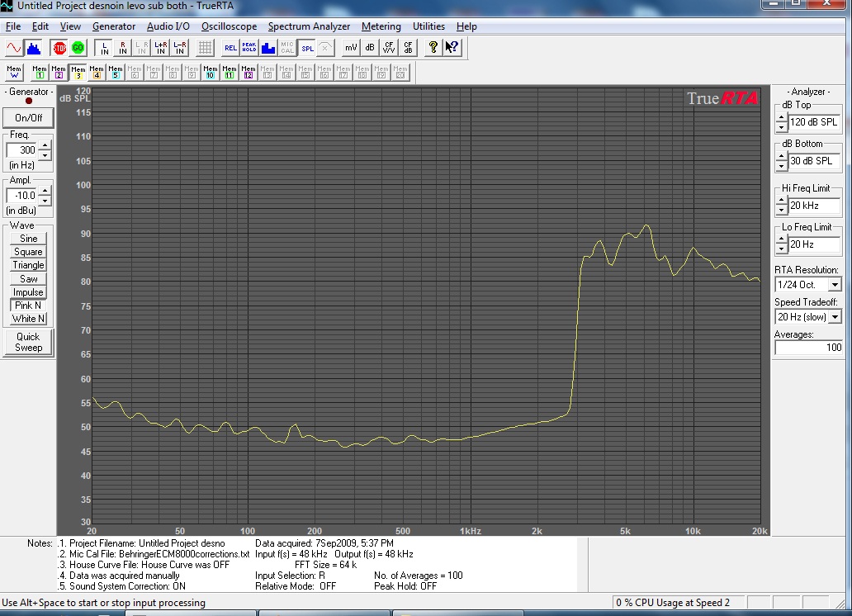Choose the Impulse waveform

point(28,292)
